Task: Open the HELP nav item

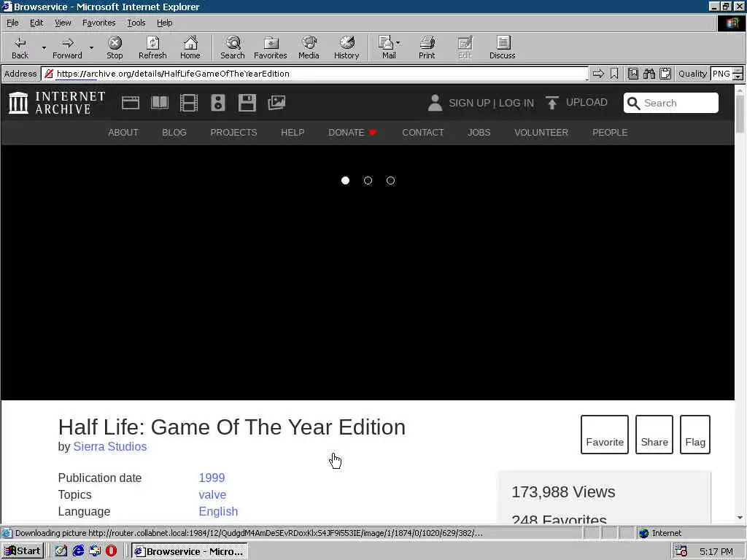Action: [x=293, y=133]
